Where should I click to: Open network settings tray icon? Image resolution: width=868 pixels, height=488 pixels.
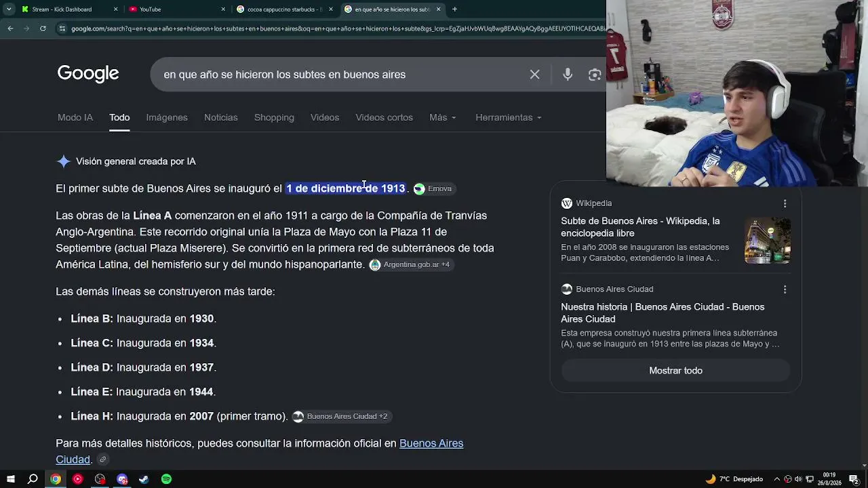810,479
